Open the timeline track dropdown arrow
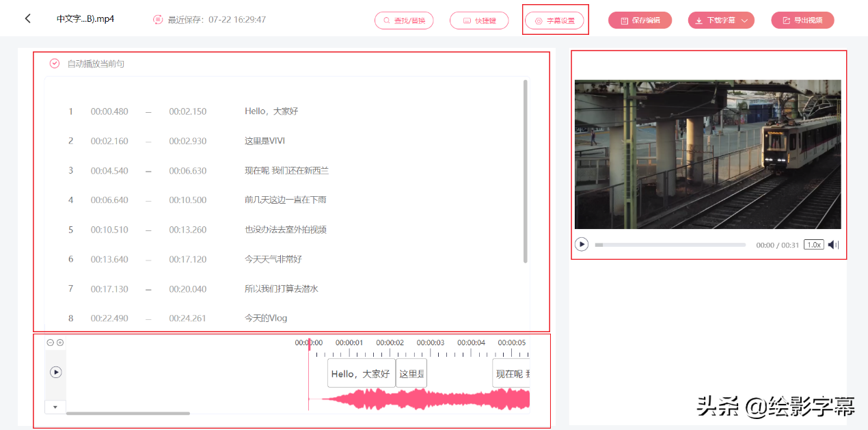Screen dimensions: 868x430 pos(55,407)
